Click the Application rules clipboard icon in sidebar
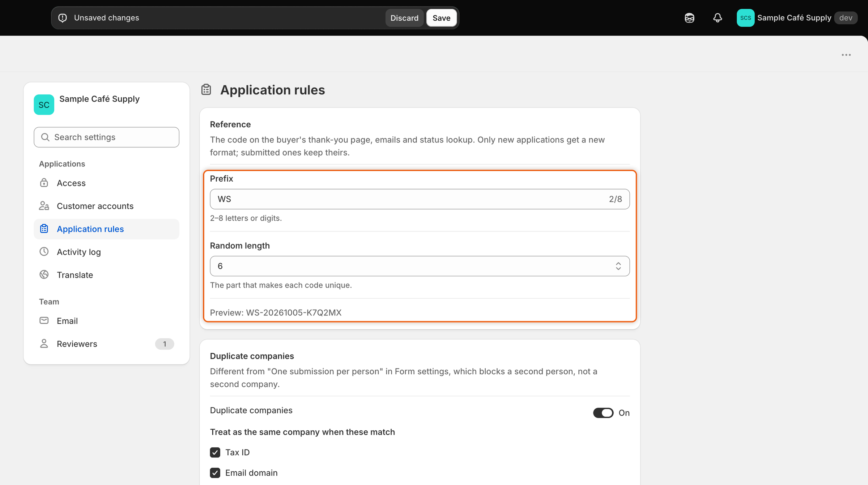868x485 pixels. (44, 229)
